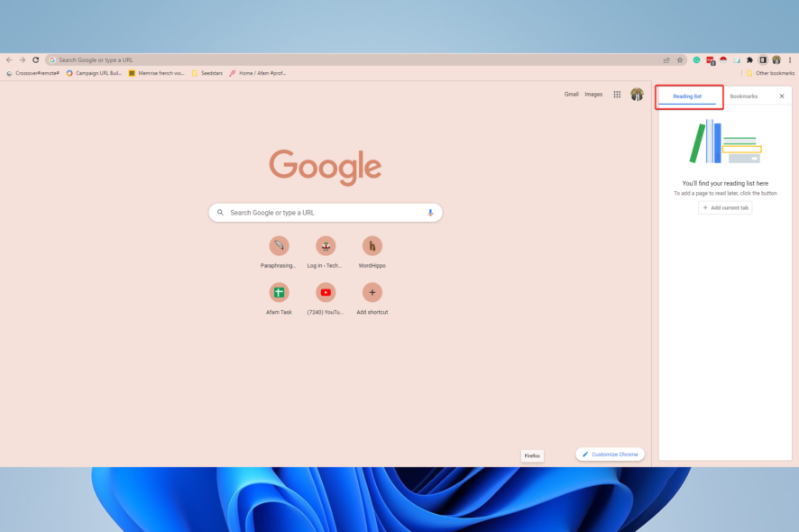Open the Home / Afam bookmark
Screen dimensions: 799x532
tap(257, 73)
